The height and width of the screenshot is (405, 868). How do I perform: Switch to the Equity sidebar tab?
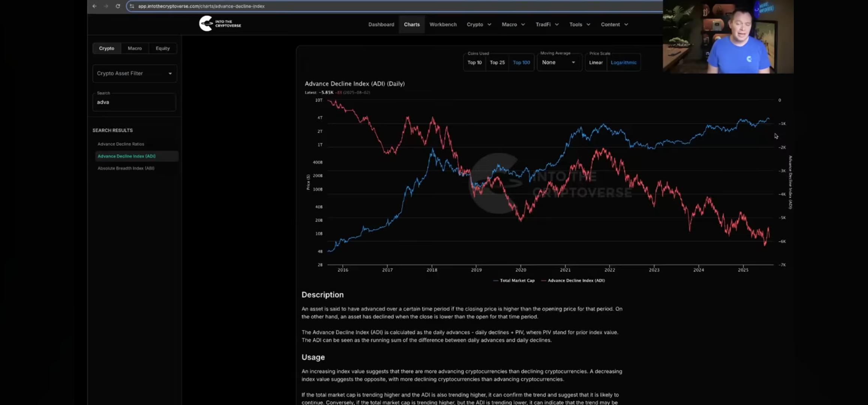163,48
